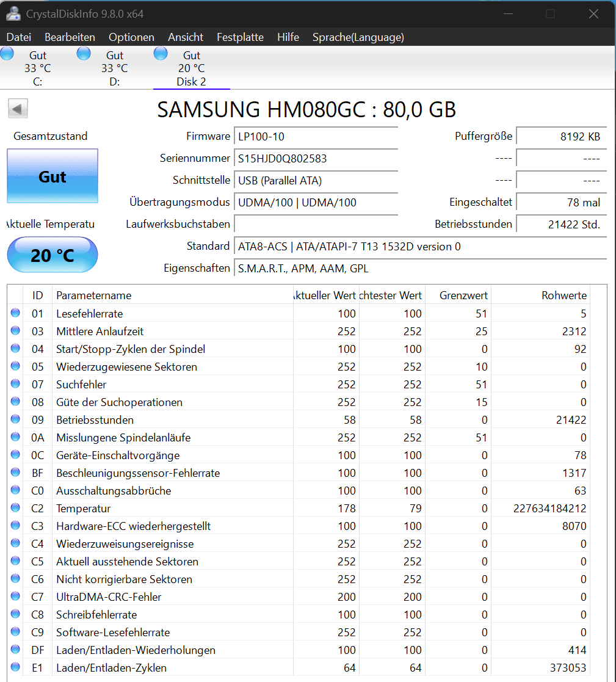The width and height of the screenshot is (616, 682).
Task: Open the Optionen menu
Action: [x=131, y=37]
